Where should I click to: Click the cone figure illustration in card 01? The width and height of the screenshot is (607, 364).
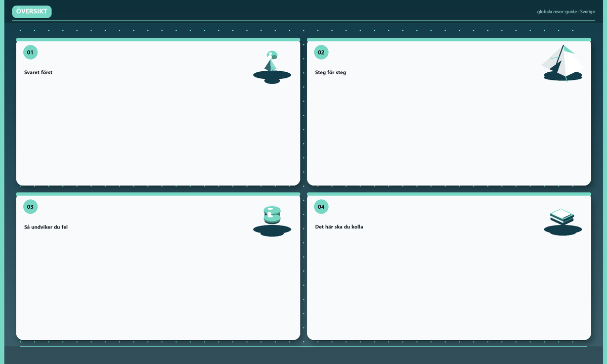[x=272, y=67]
